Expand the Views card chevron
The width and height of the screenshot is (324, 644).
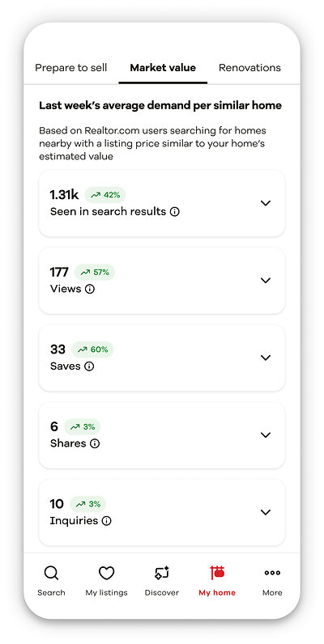click(266, 280)
